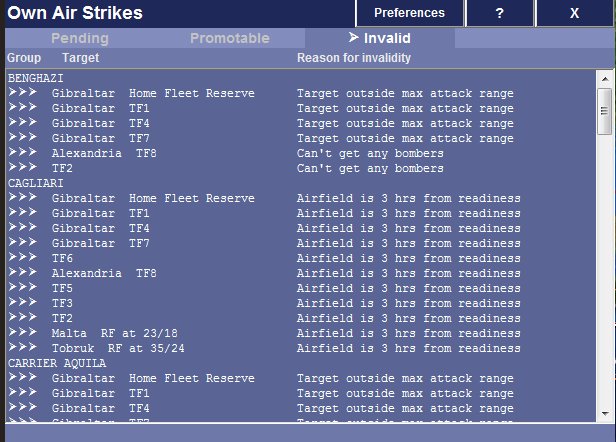Viewport: 616px width, 442px height.
Task: Click arrows icon beside Malta RF at 23/18
Action: click(22, 333)
